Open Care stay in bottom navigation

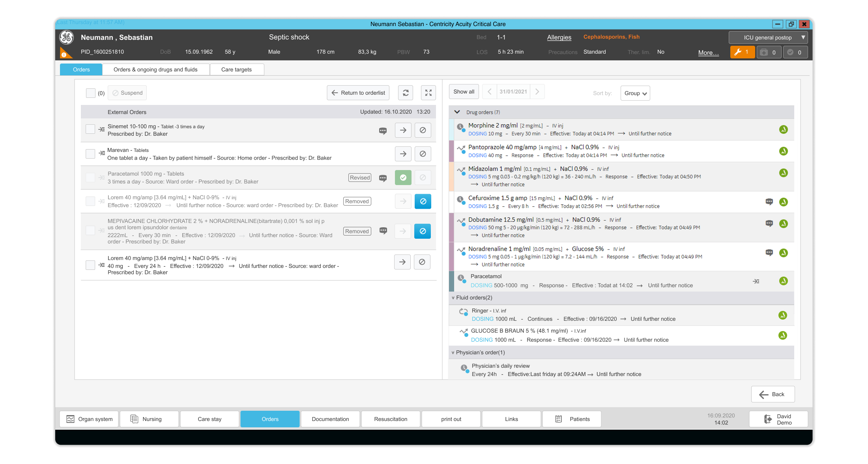(x=210, y=419)
